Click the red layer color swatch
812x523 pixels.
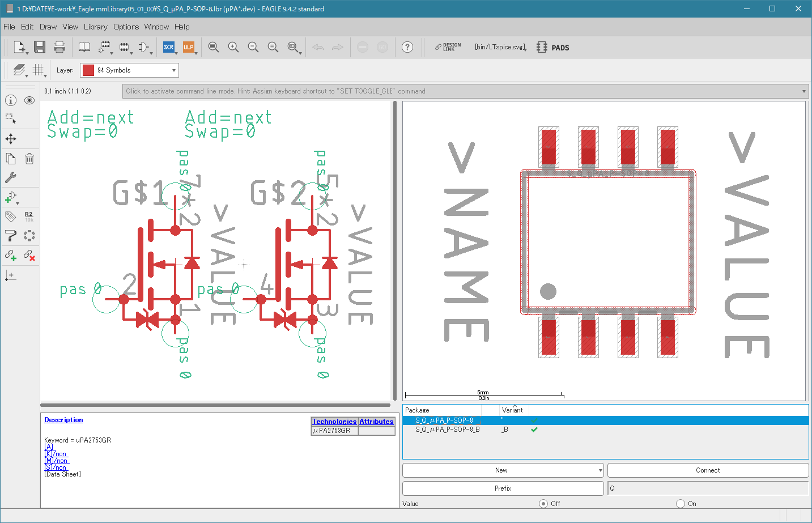pyautogui.click(x=88, y=70)
